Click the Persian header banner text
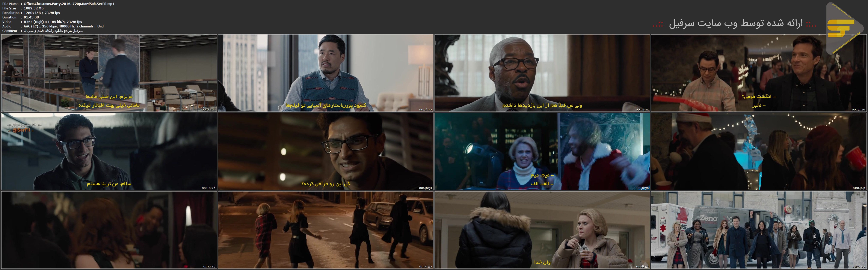868x270 pixels. (x=735, y=24)
